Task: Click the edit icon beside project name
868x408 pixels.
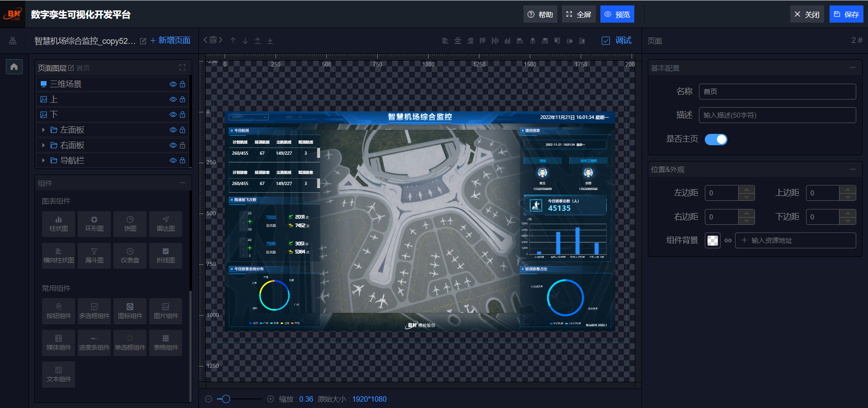Action: 143,41
